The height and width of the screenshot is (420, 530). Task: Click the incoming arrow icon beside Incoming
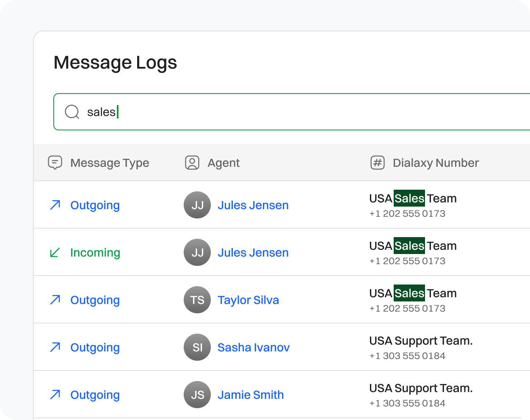tap(55, 252)
